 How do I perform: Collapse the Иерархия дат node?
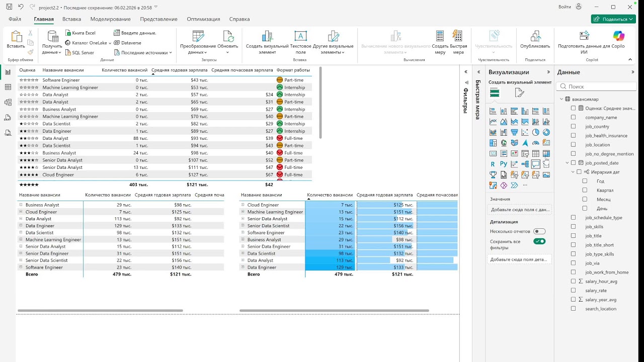click(573, 172)
